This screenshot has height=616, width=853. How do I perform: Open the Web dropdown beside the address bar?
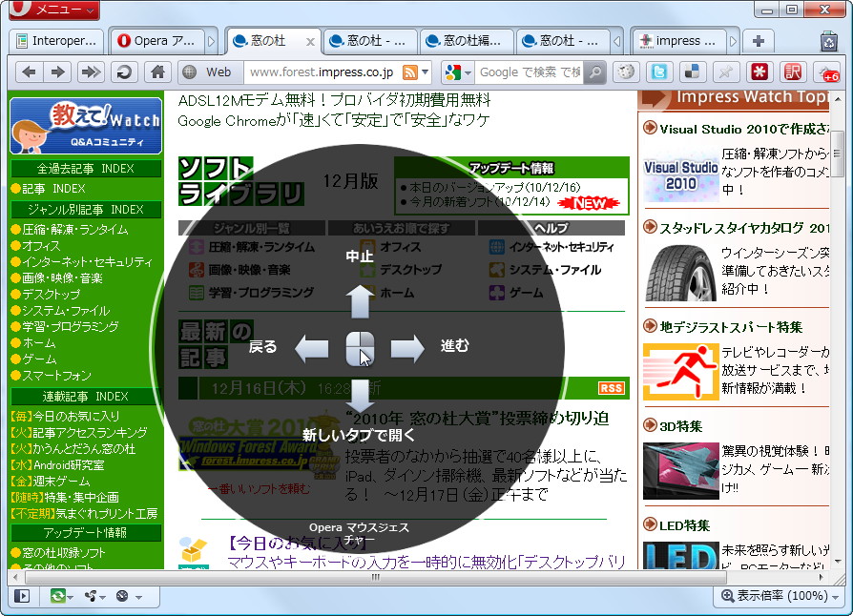pos(214,72)
